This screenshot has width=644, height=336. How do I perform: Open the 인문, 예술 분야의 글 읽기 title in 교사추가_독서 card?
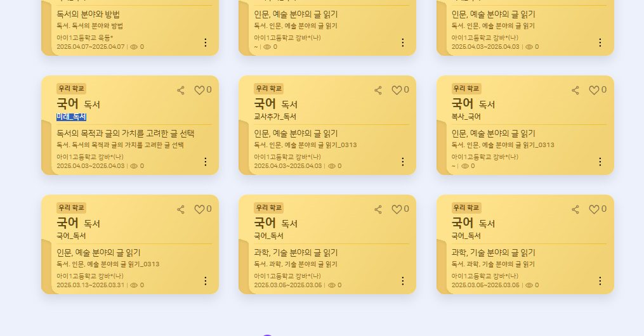click(x=296, y=133)
